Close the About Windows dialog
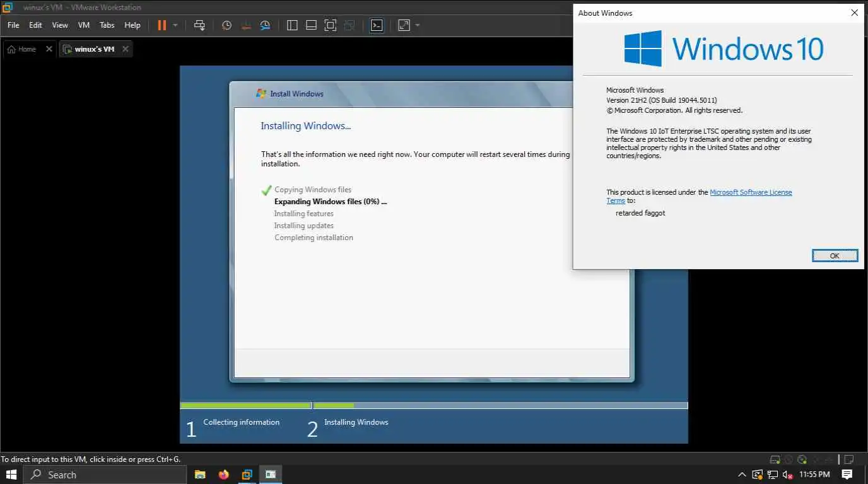Viewport: 868px width, 484px height. coord(854,13)
